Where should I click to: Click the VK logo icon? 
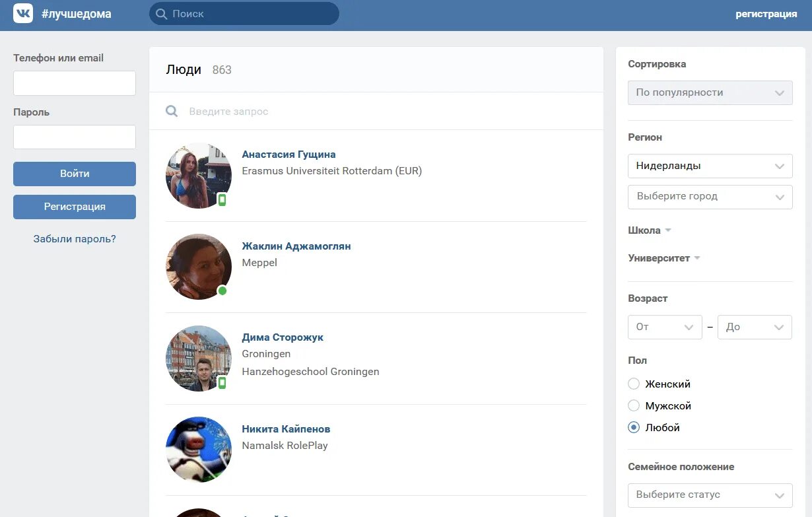pos(23,14)
